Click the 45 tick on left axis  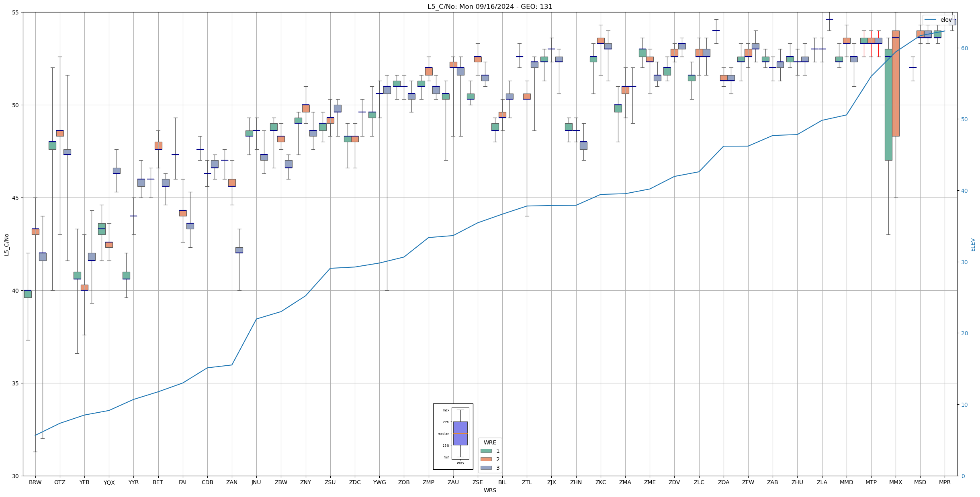pyautogui.click(x=16, y=198)
